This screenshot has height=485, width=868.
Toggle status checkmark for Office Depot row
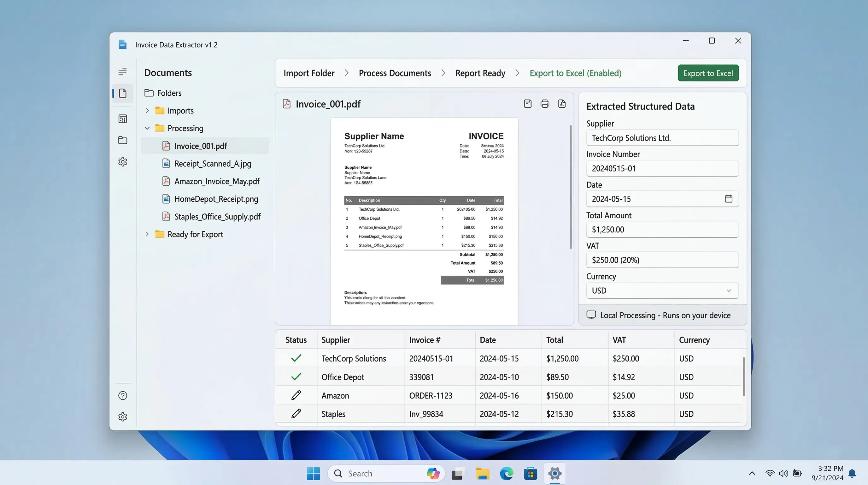296,377
